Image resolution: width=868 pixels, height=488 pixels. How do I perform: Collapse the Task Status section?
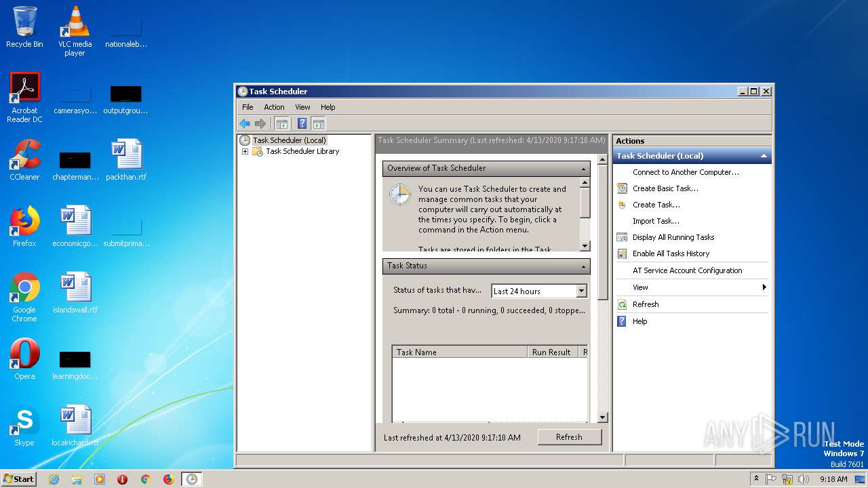583,266
